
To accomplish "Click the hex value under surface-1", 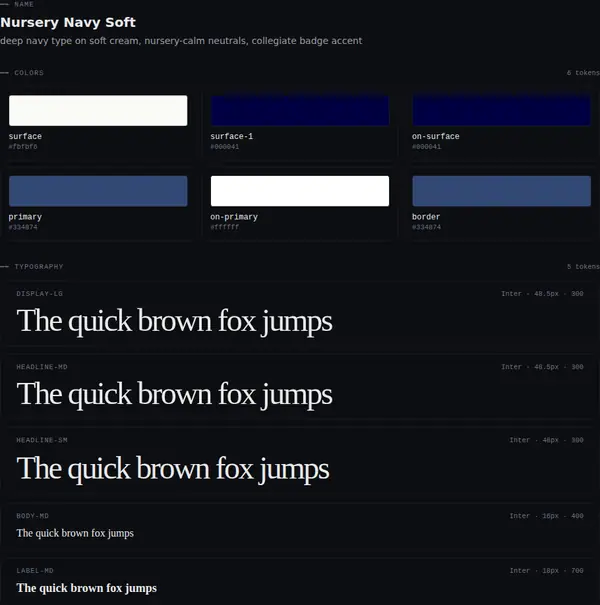I will (225, 147).
